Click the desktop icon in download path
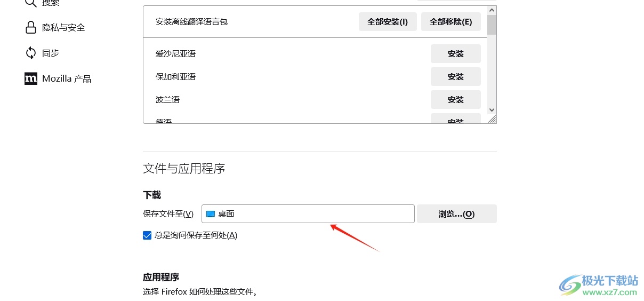 click(x=211, y=214)
